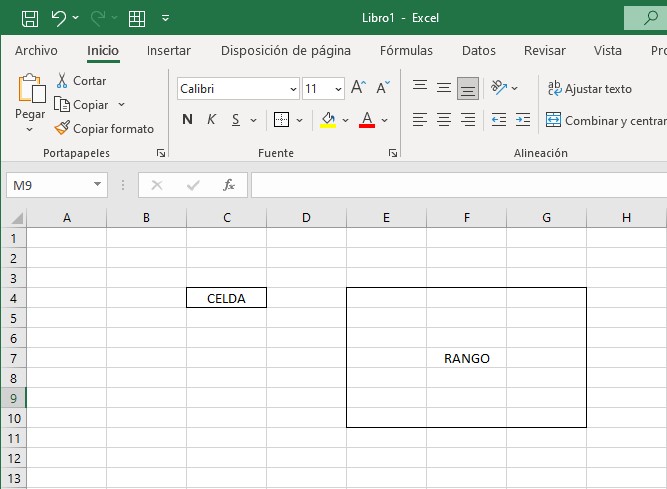Expand the fill color palette arrow
The image size is (667, 489).
click(x=345, y=120)
